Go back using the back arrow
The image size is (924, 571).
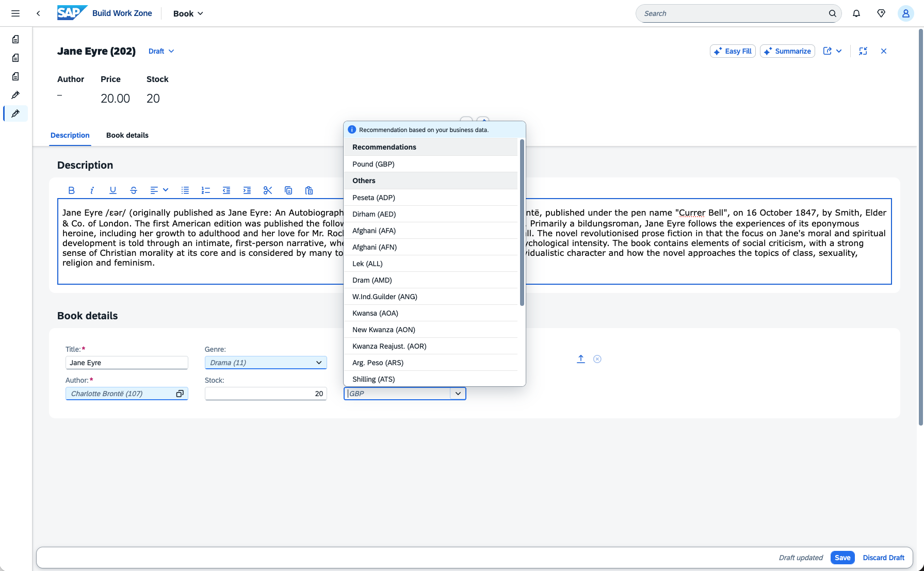[38, 13]
